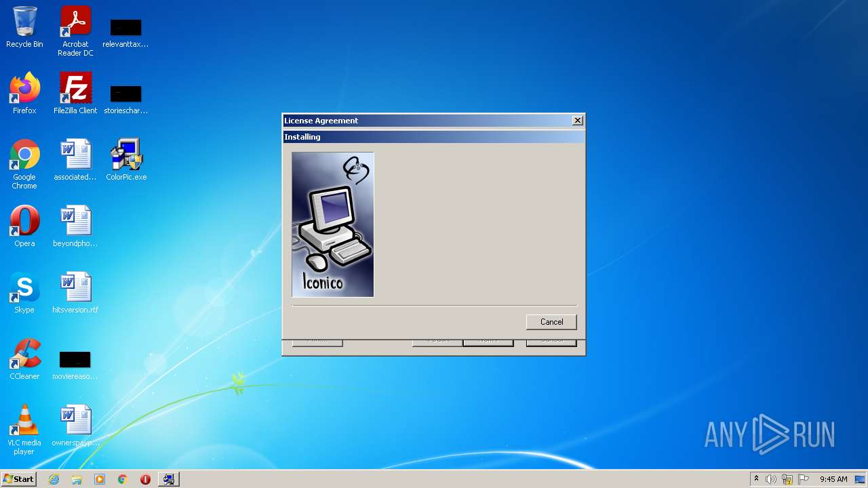
Task: Select the beyondpho Word document
Action: click(75, 226)
